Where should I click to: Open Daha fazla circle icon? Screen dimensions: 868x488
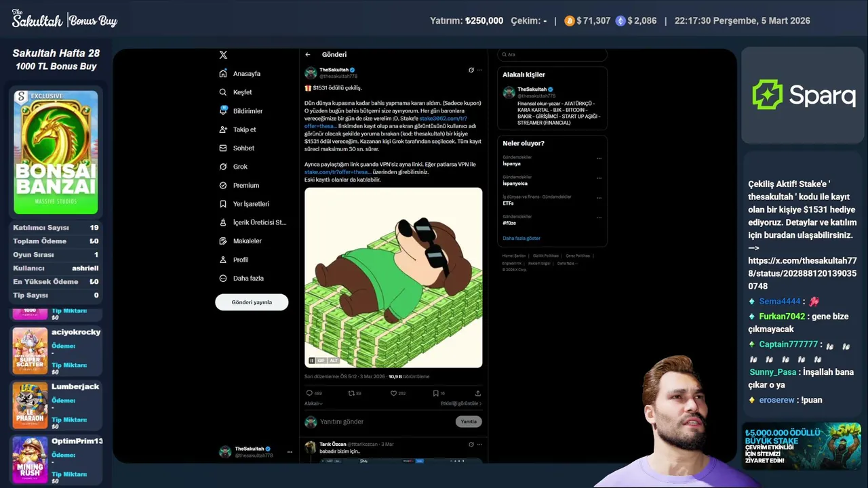click(x=223, y=279)
